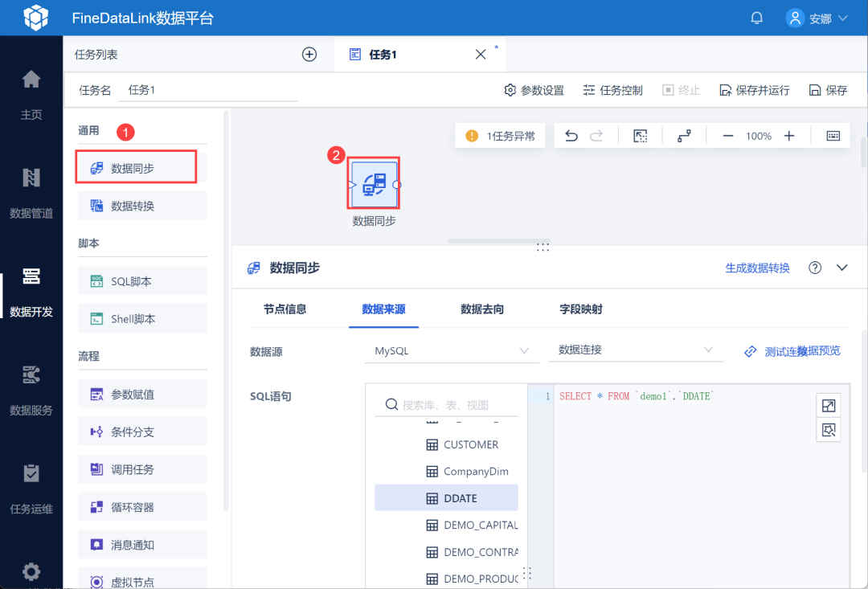This screenshot has width=868, height=589.
Task: Edit the 任务名 input field
Action: pyautogui.click(x=208, y=90)
